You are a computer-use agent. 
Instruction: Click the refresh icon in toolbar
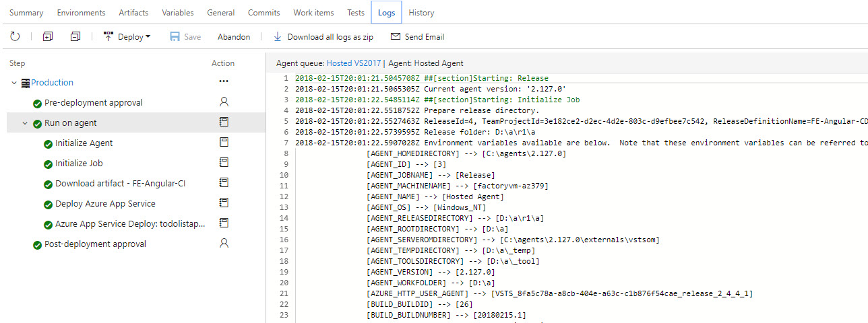15,37
